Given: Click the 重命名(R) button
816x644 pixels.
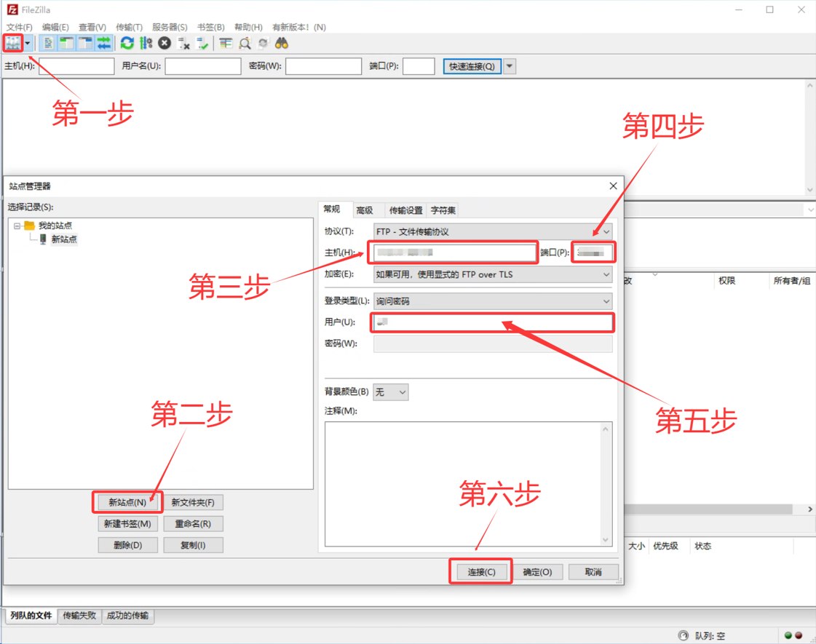Looking at the screenshot, I should click(x=193, y=524).
